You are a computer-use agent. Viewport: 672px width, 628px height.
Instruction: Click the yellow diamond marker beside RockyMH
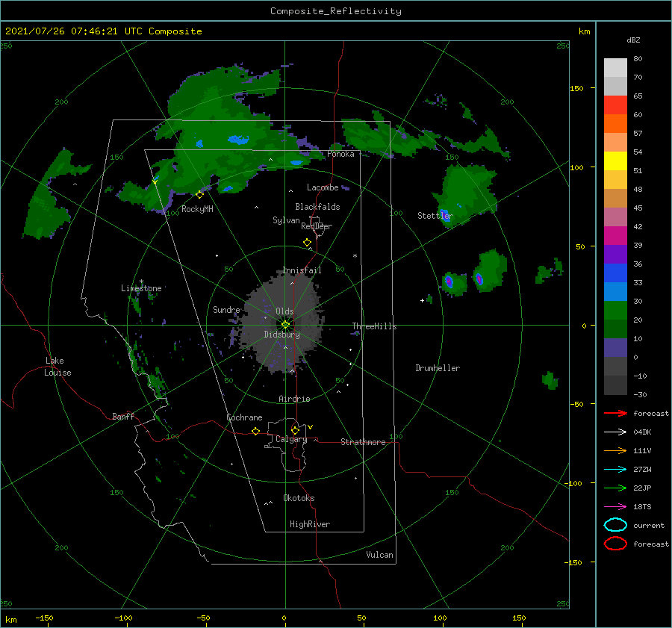point(199,195)
